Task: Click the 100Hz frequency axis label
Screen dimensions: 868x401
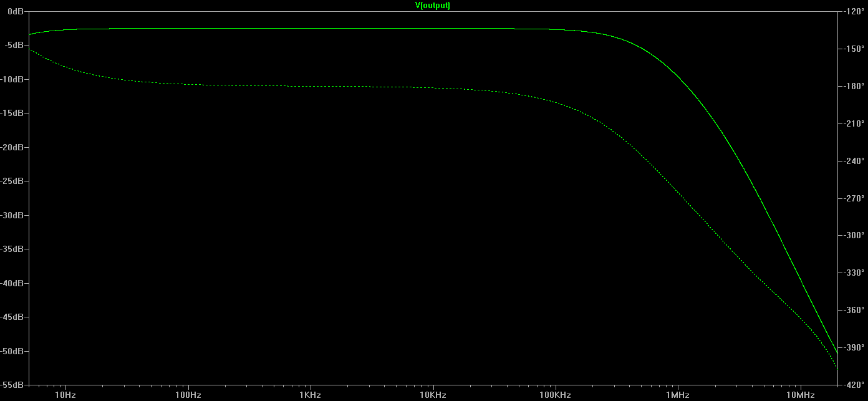Action: click(188, 395)
